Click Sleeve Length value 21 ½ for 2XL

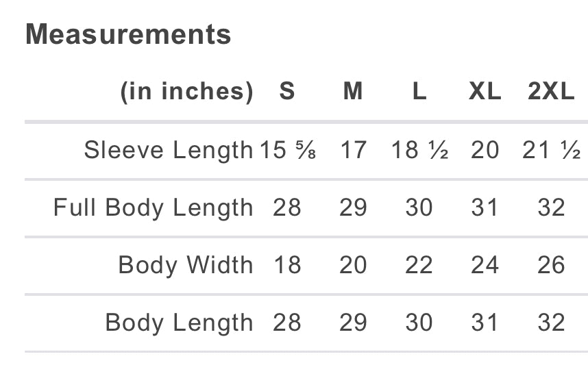tap(551, 150)
